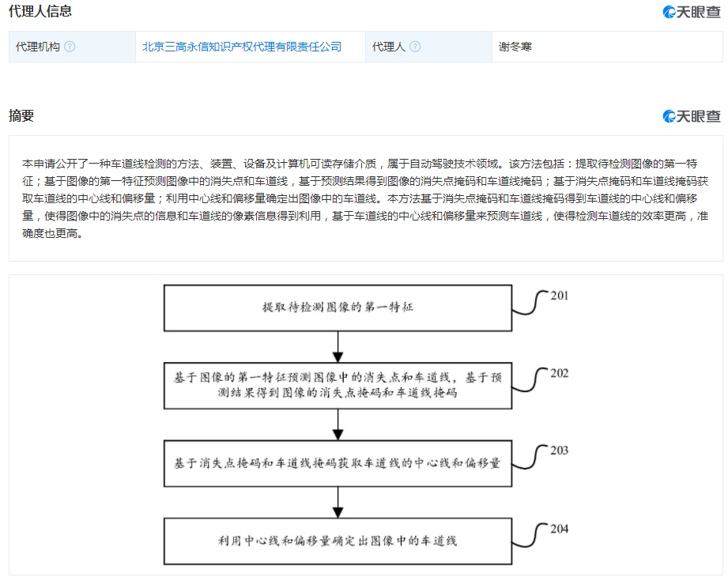This screenshot has width=728, height=577.
Task: Click step number 201 label
Action: [559, 296]
